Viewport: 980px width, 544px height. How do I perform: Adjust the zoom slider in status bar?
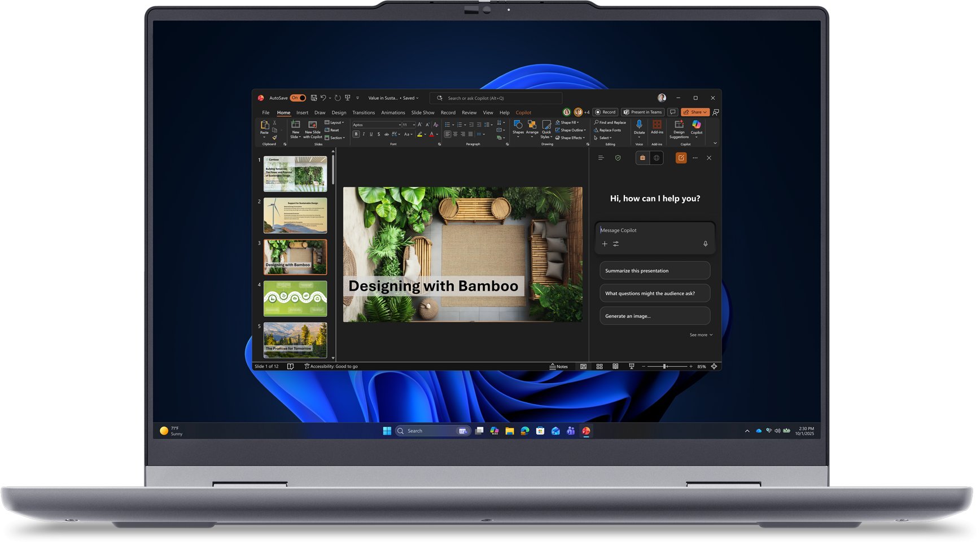pos(666,367)
